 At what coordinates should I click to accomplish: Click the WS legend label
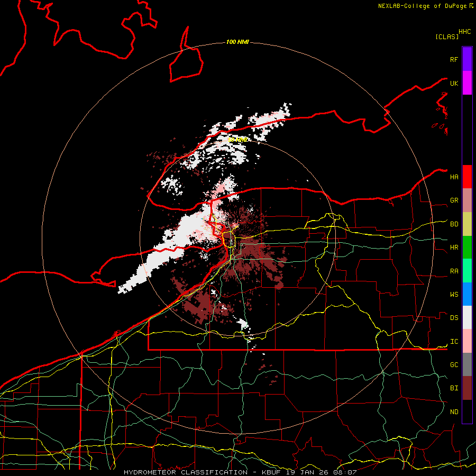pyautogui.click(x=454, y=295)
